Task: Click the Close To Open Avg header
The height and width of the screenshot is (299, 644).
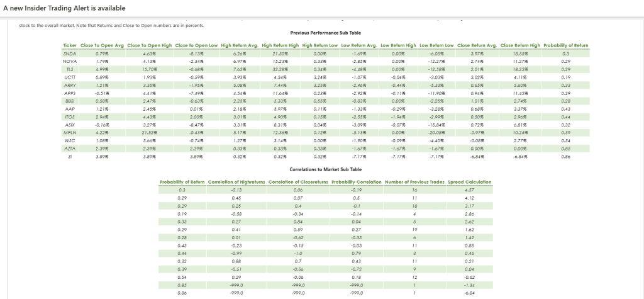Action: pyautogui.click(x=103, y=45)
